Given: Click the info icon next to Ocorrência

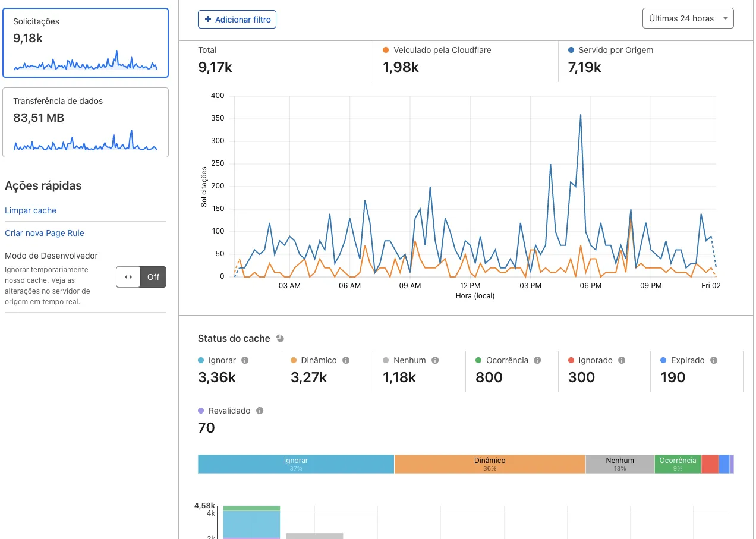Looking at the screenshot, I should [537, 360].
